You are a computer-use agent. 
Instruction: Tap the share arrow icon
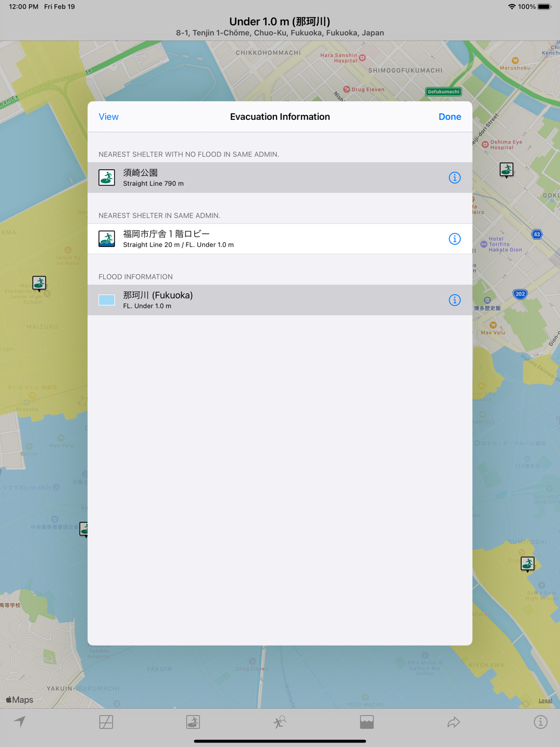(x=454, y=722)
